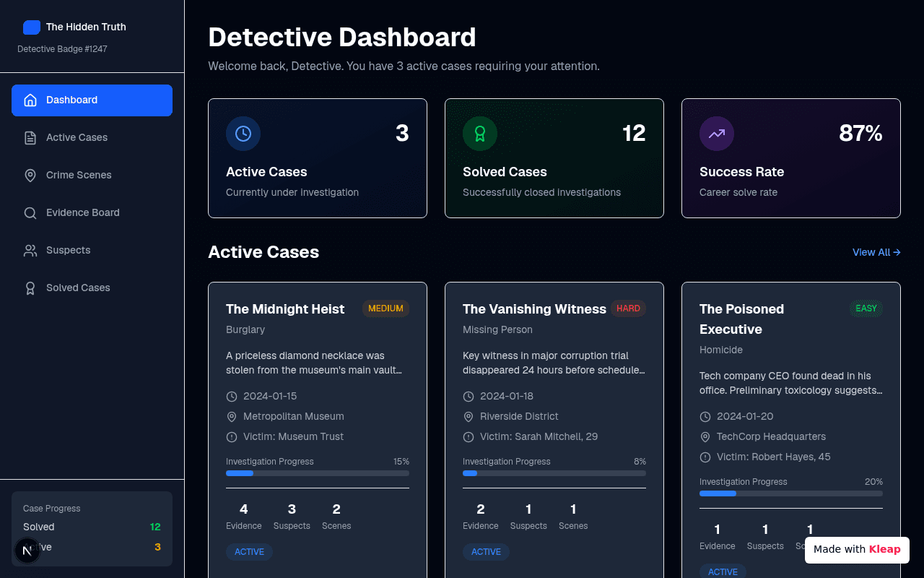924x578 pixels.
Task: Click the Suspects people icon
Action: click(x=30, y=251)
